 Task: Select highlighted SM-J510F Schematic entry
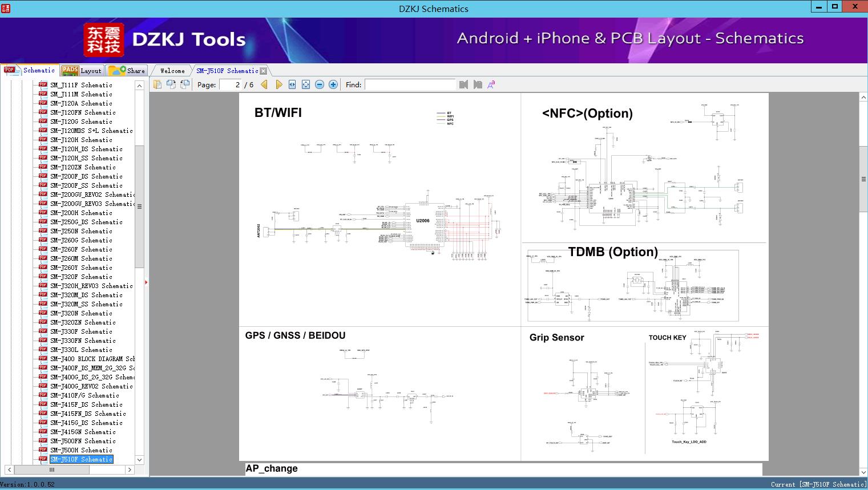81,459
